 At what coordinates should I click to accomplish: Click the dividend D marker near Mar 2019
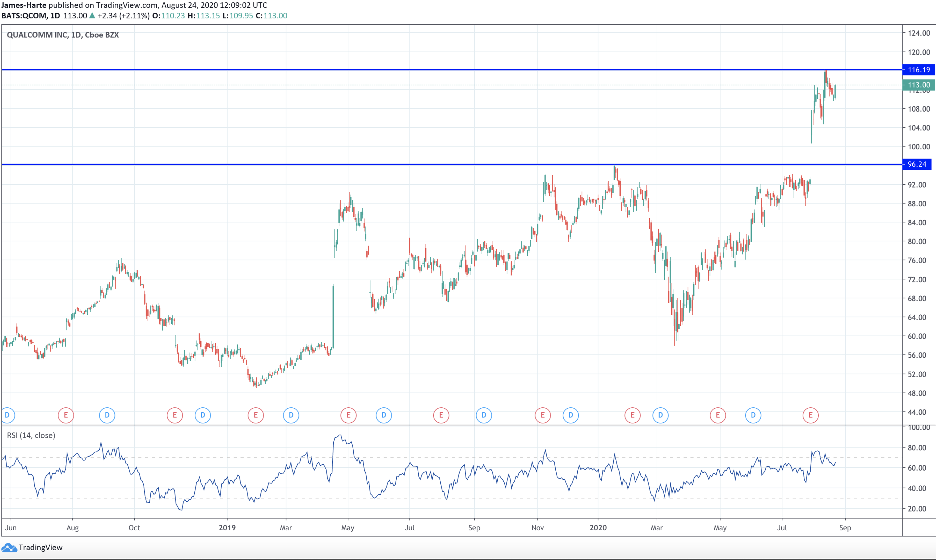pos(291,415)
